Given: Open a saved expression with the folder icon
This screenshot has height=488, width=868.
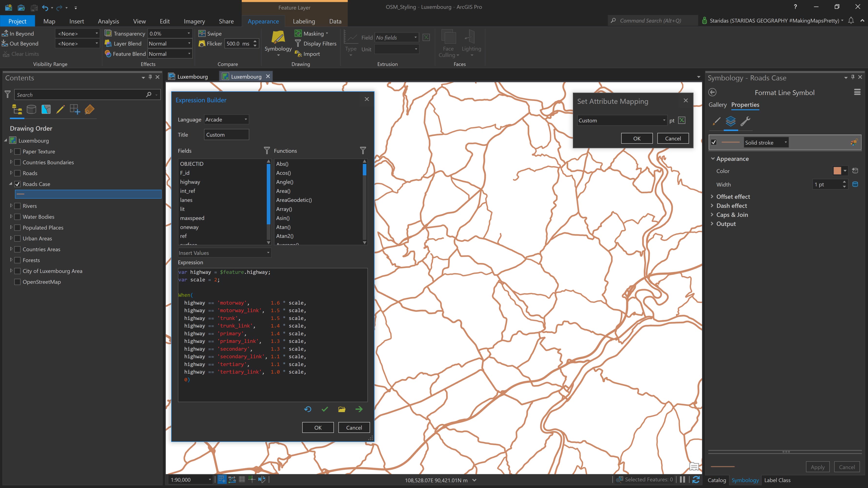Looking at the screenshot, I should click(x=342, y=409).
